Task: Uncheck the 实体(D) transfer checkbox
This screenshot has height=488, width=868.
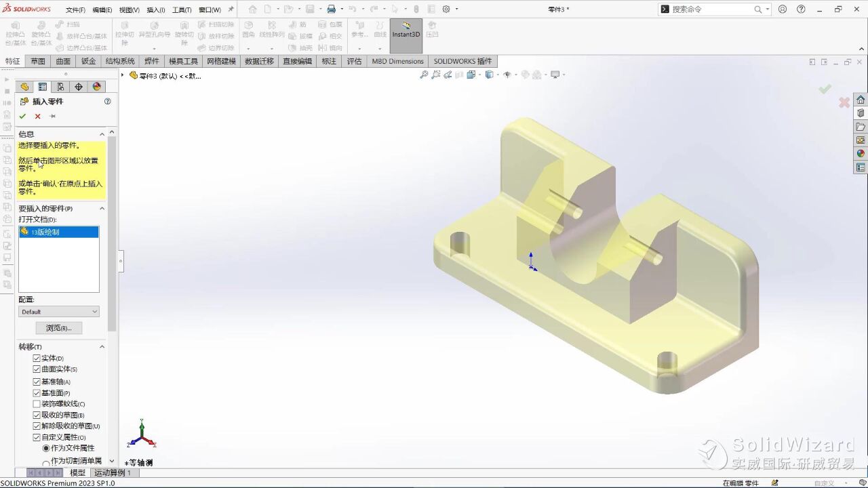Action: pos(37,358)
